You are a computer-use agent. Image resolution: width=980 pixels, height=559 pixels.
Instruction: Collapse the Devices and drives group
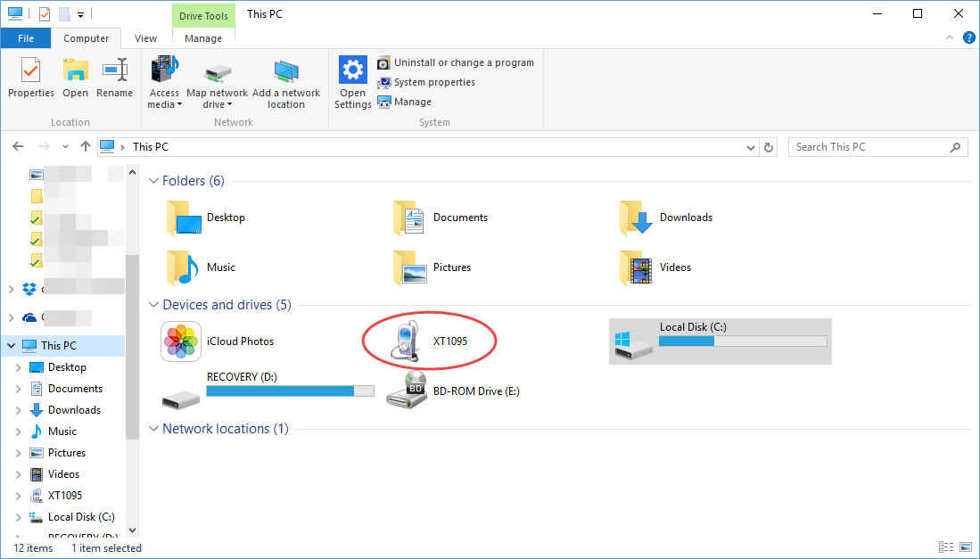click(154, 305)
